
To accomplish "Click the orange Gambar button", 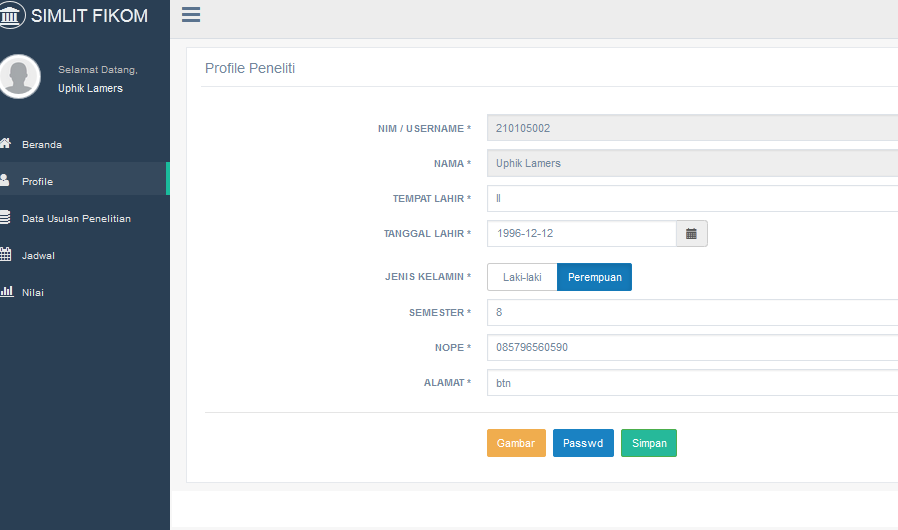I will tap(516, 443).
